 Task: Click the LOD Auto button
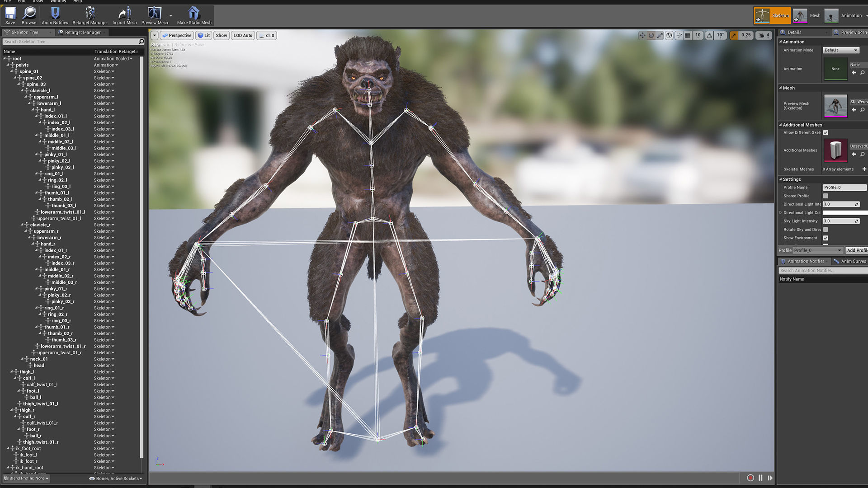tap(243, 35)
